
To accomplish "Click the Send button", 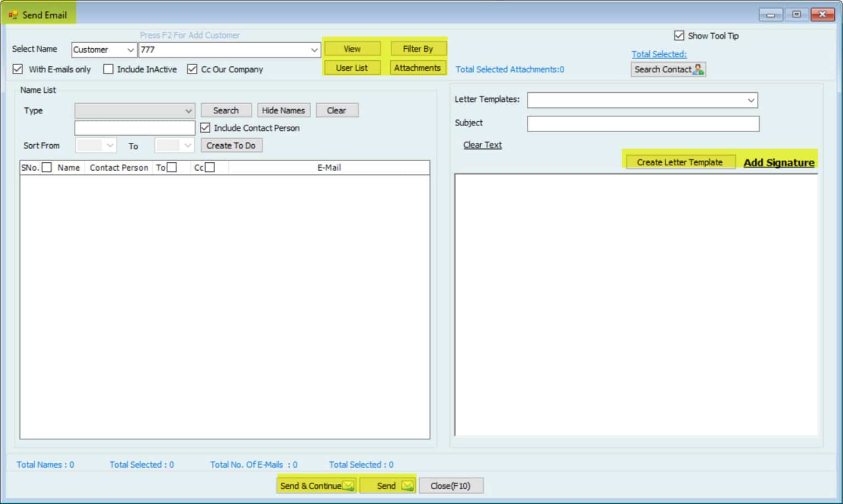I will (388, 486).
